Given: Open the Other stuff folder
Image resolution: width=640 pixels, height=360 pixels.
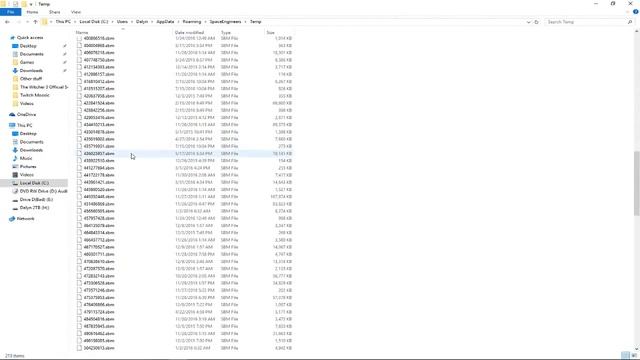Looking at the screenshot, I should [x=31, y=79].
